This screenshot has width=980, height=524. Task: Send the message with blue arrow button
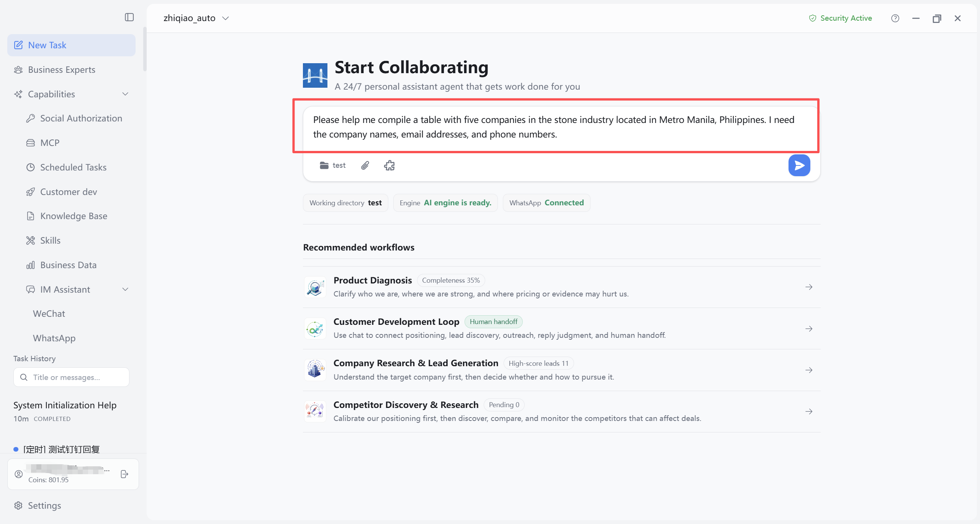[x=799, y=165]
